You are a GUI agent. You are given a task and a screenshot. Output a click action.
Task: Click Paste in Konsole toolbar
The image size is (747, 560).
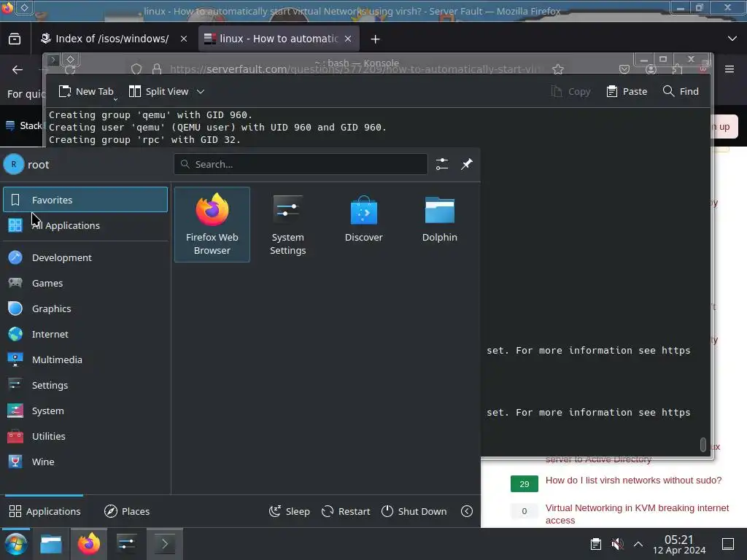(627, 91)
